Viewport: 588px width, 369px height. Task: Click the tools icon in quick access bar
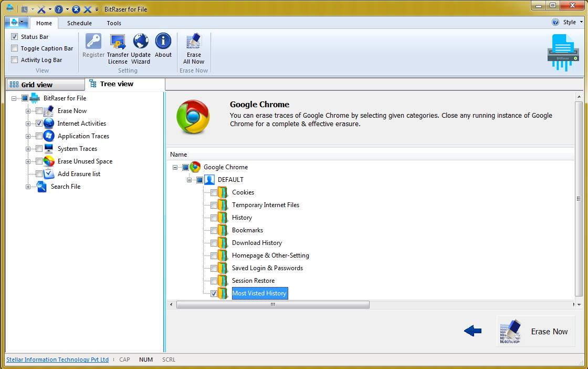coord(41,9)
